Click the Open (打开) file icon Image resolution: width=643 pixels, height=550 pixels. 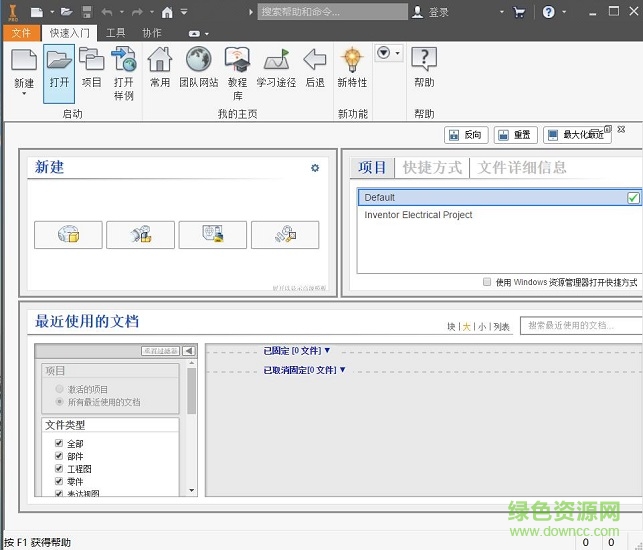point(59,66)
